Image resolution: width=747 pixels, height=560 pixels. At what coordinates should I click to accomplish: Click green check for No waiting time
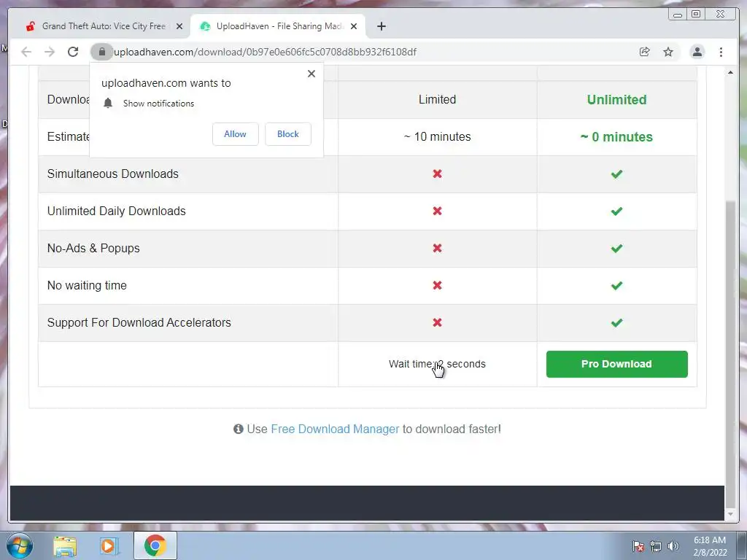[616, 286]
